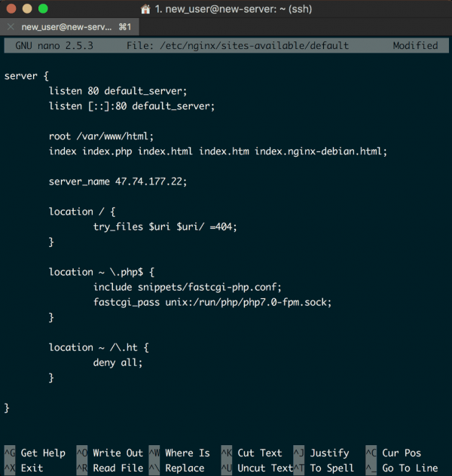The height and width of the screenshot is (476, 452).
Task: Click the 'listen 80 default_server;' line
Action: point(118,91)
